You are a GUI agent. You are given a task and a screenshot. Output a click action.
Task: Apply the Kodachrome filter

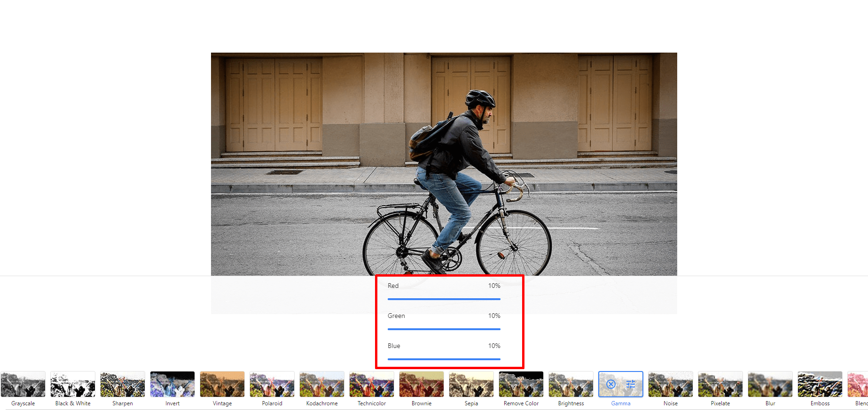pos(322,384)
